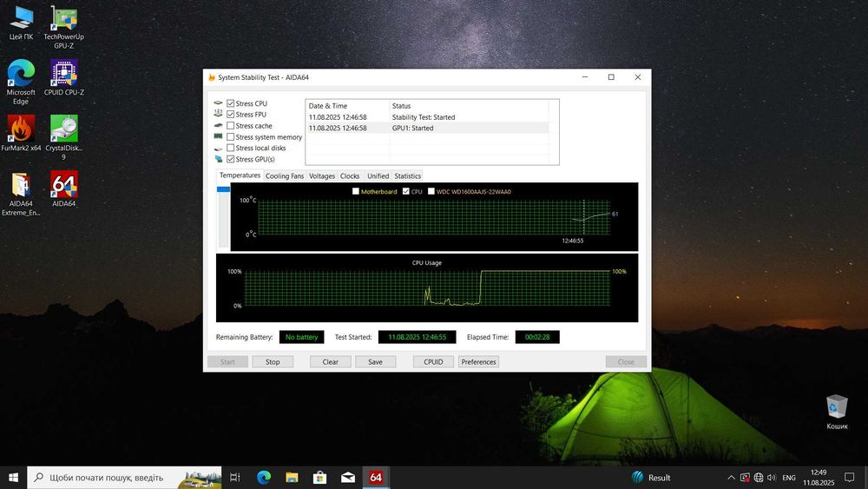Open the Цей ПК desktop icon

[x=21, y=23]
